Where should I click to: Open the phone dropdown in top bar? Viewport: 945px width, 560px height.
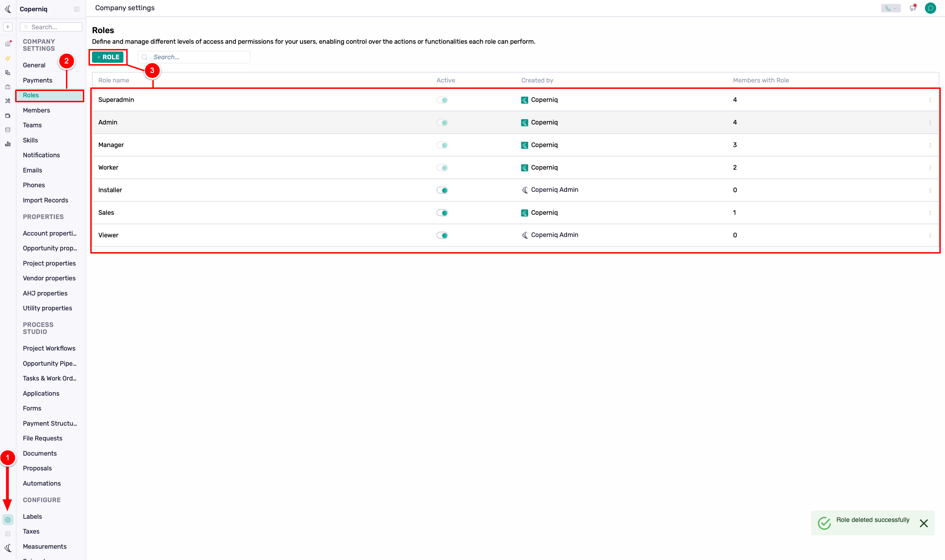891,8
